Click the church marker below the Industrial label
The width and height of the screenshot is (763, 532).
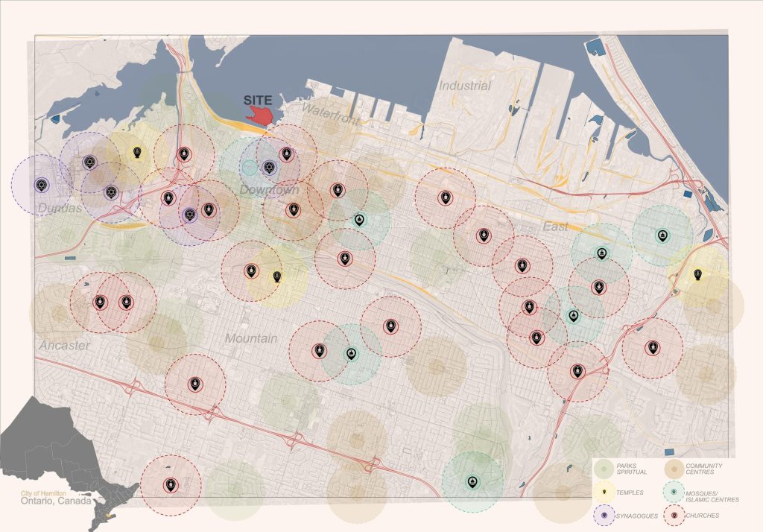pyautogui.click(x=445, y=197)
